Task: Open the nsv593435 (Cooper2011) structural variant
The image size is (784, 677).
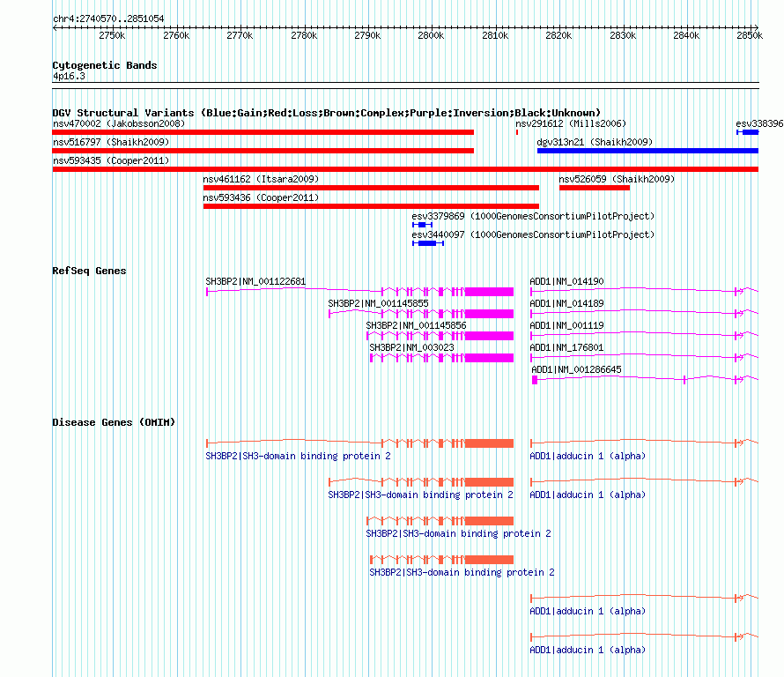Action: [405, 169]
